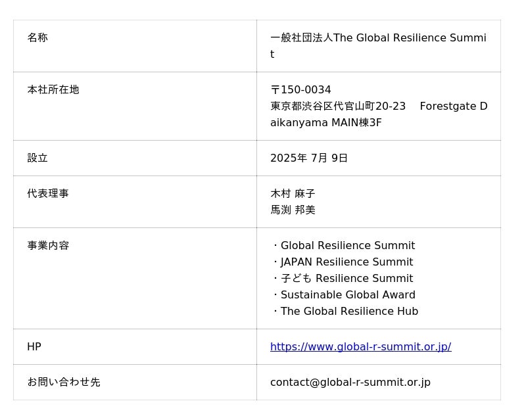The image size is (526, 420).
Task: Click the 子ども Resilience Summit list item
Action: coord(346,278)
